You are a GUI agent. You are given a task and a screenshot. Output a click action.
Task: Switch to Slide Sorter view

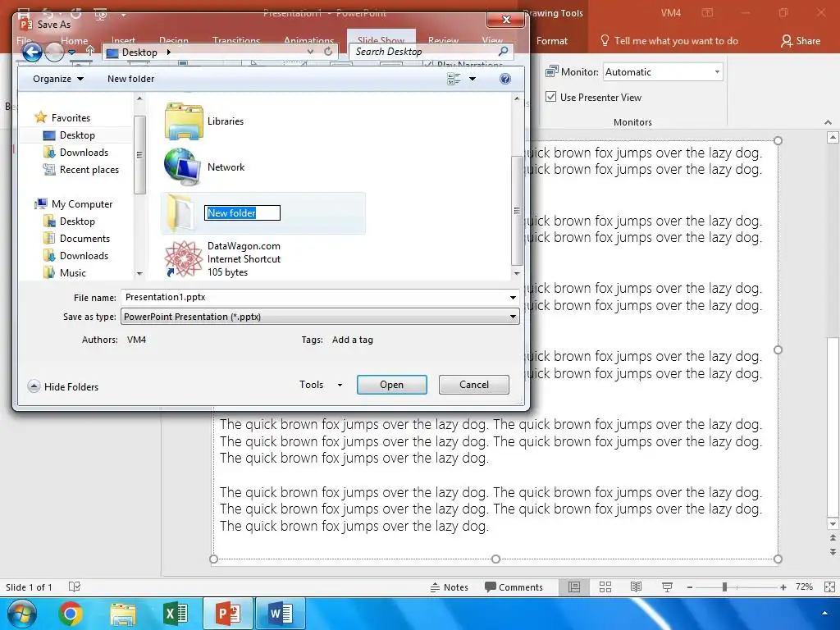pos(605,587)
